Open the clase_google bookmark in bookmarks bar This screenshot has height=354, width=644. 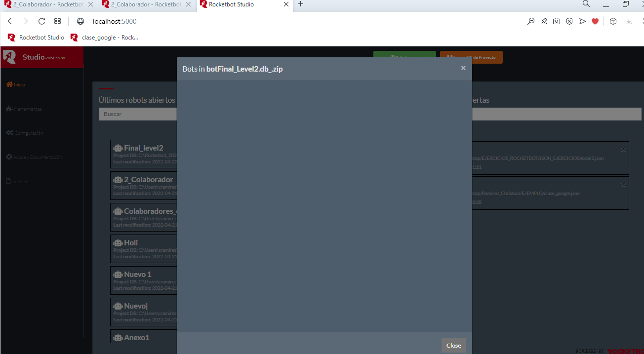105,38
